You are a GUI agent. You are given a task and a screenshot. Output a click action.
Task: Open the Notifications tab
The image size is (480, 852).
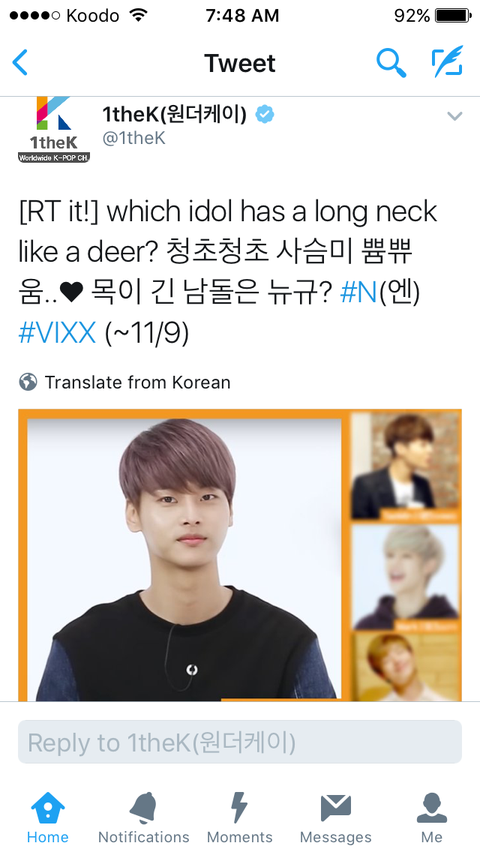pyautogui.click(x=144, y=818)
